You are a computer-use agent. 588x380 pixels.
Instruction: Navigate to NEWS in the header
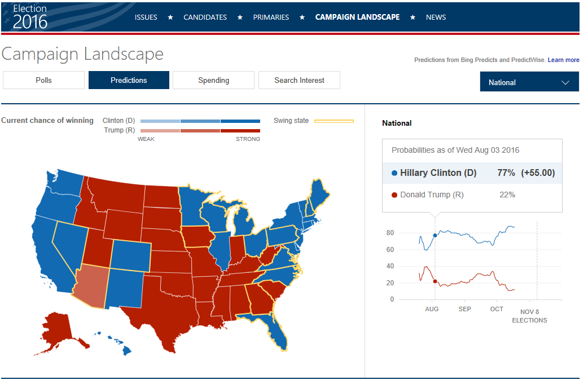(x=436, y=17)
